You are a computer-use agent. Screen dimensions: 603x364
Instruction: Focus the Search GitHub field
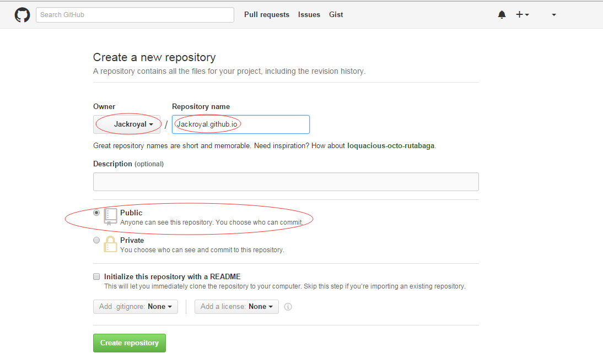pos(135,15)
